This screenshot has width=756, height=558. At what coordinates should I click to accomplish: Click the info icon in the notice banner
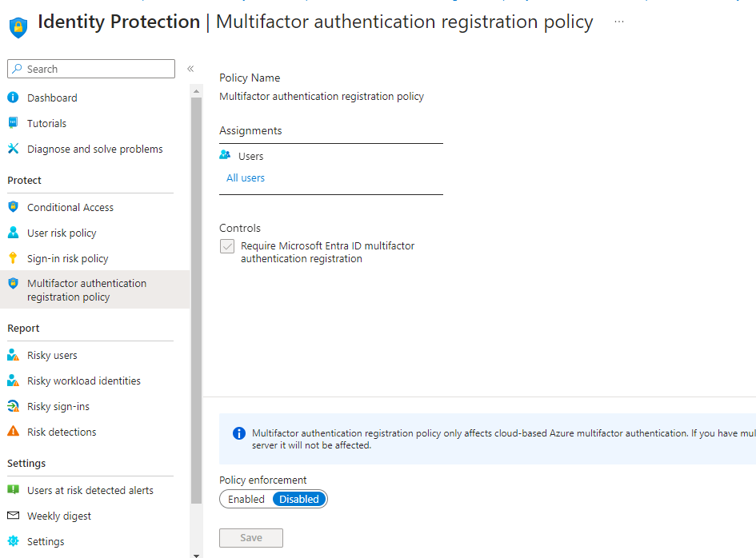click(x=238, y=433)
